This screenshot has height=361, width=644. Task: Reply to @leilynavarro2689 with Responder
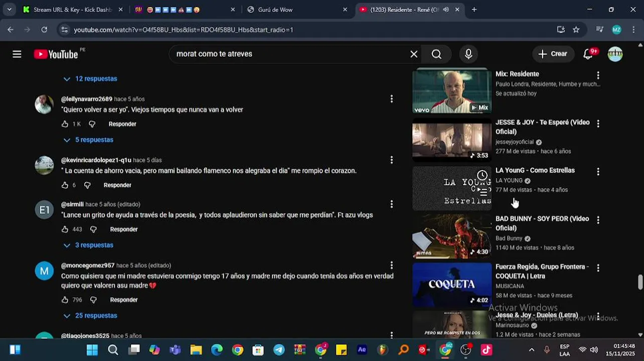coord(122,124)
